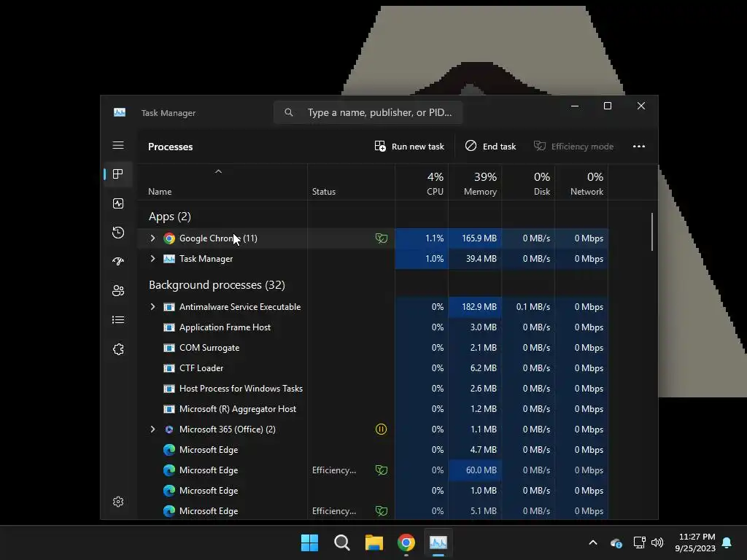Click the 1.1% CPU value for Google Chrome
Screen dimensions: 747x560
tap(434, 238)
